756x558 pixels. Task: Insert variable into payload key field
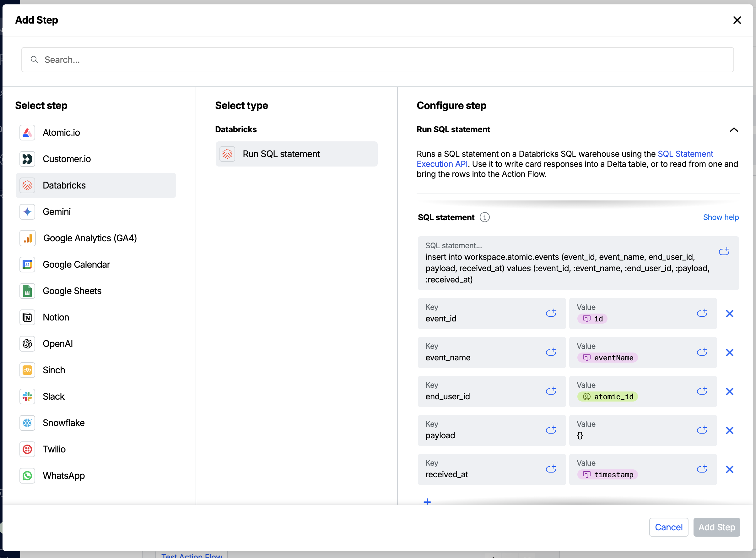click(551, 429)
